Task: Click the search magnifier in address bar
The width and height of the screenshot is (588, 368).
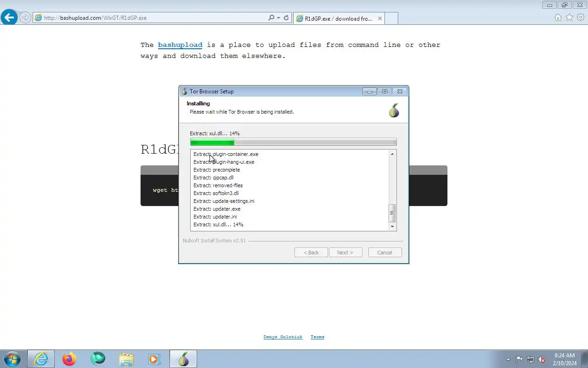Action: (271, 18)
